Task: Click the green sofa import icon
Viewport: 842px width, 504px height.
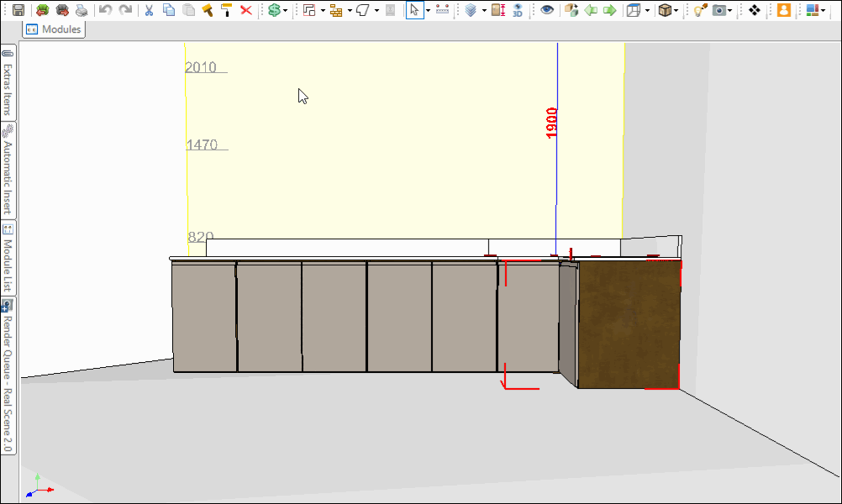Action: (42, 10)
